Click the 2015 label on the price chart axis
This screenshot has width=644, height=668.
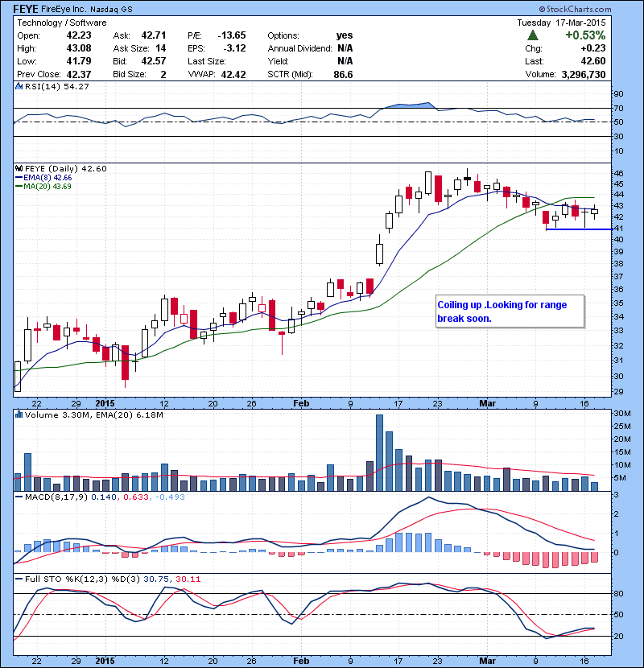(105, 403)
